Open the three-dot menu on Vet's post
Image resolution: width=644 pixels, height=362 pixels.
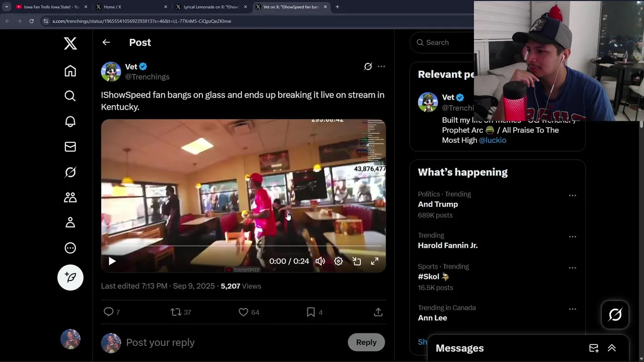pyautogui.click(x=381, y=66)
